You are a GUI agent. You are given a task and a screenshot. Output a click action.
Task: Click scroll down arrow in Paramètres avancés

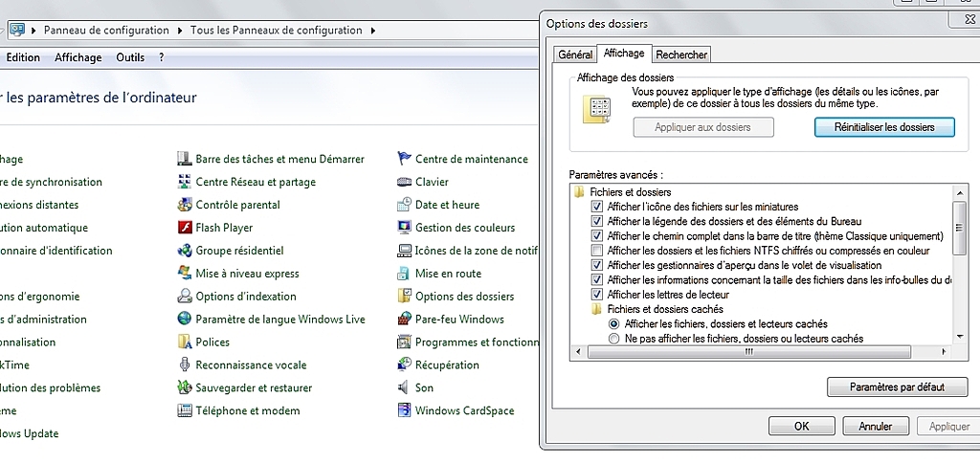[x=960, y=336]
